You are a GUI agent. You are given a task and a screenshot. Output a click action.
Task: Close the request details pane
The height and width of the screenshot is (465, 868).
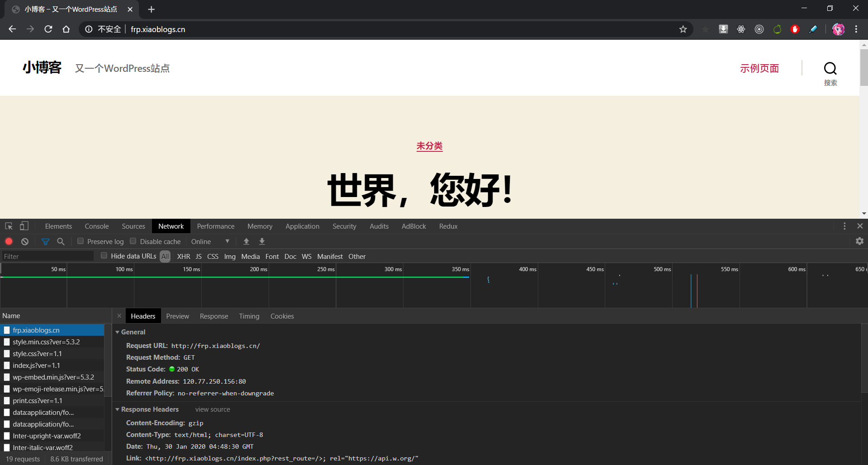[119, 316]
